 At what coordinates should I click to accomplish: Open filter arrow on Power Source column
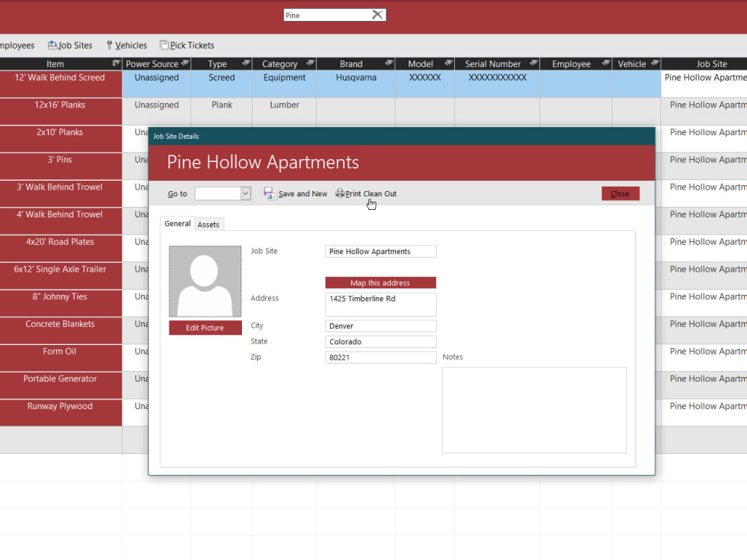coord(185,63)
